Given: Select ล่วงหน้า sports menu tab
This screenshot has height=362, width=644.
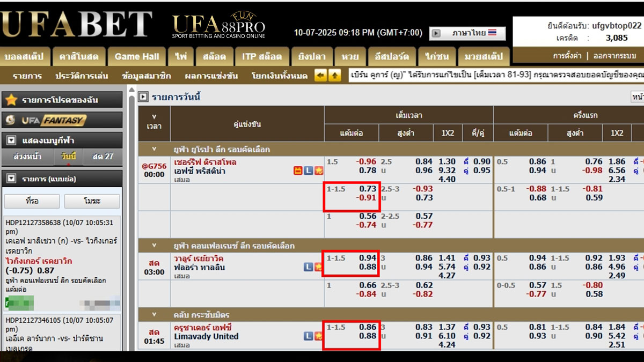Looking at the screenshot, I should coord(27,157).
